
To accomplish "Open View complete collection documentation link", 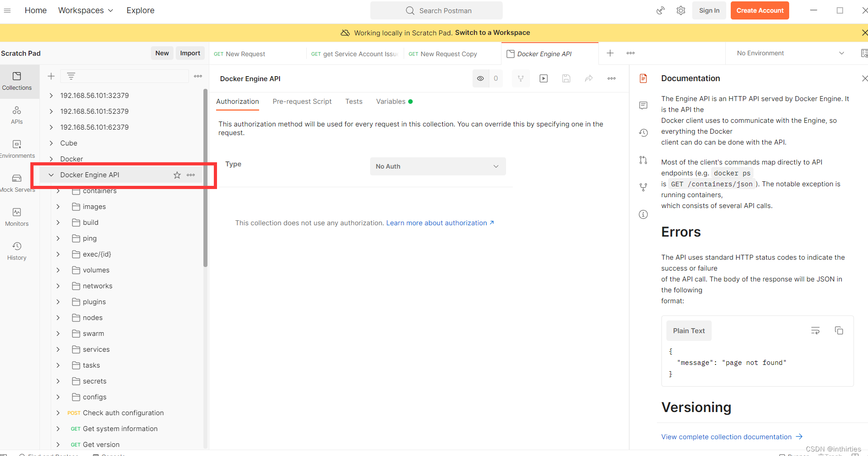I will (732, 437).
